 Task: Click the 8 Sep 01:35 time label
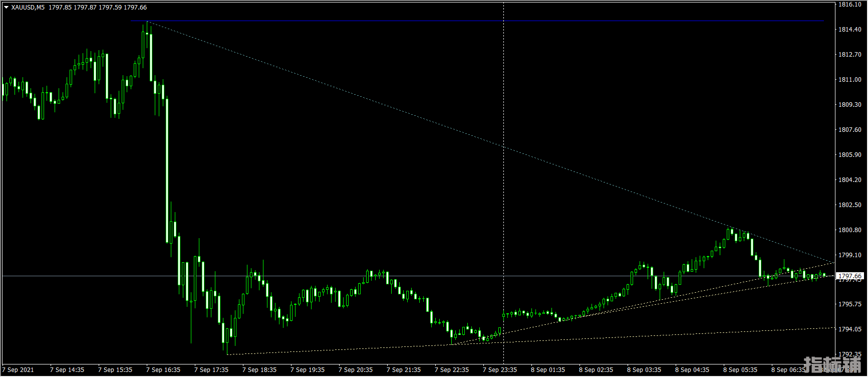548,370
